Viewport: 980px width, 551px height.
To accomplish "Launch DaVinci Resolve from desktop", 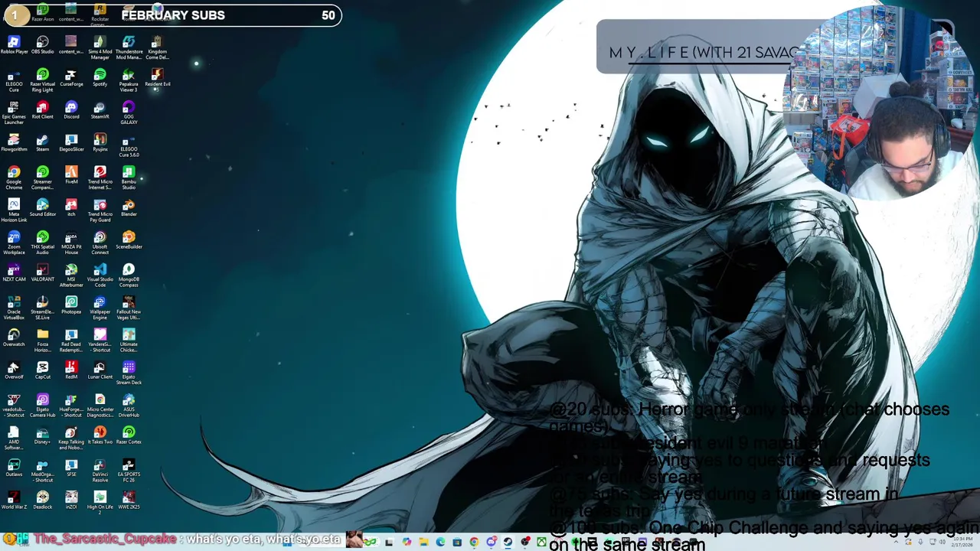I will coord(100,471).
